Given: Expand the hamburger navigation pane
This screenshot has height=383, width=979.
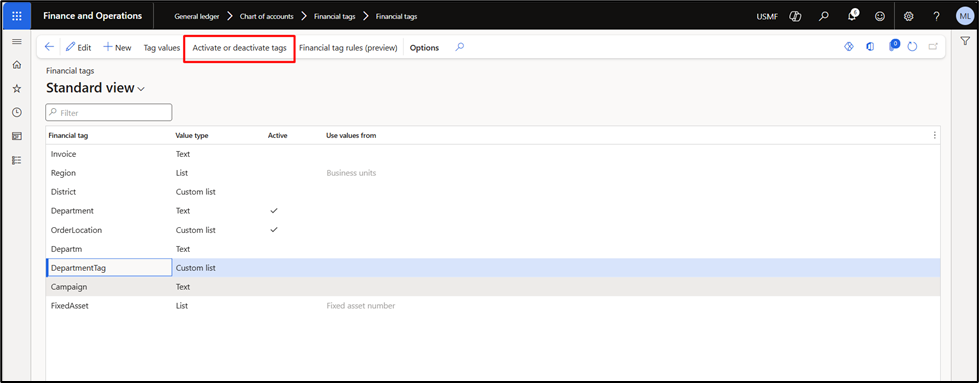Looking at the screenshot, I should 17,42.
